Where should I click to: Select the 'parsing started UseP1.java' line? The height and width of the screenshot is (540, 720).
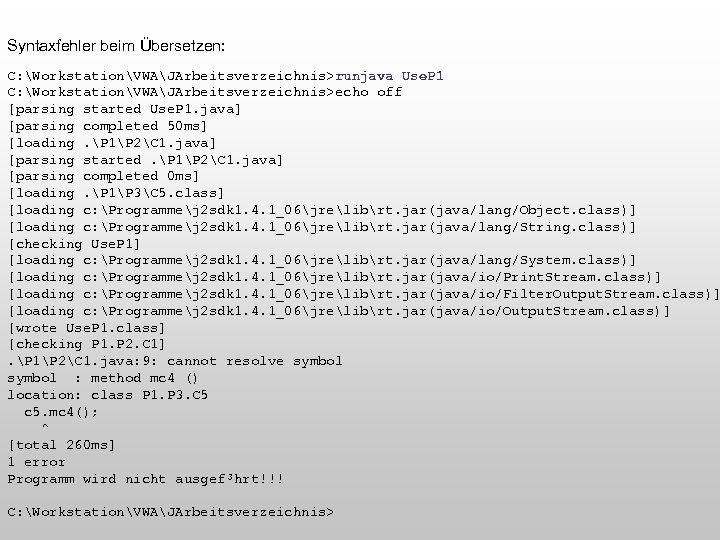pos(124,109)
